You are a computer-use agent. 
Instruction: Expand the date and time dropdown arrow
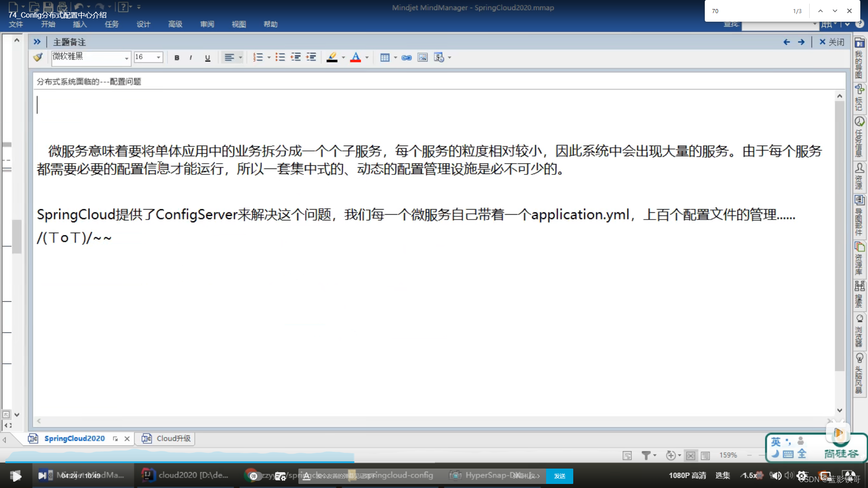[450, 58]
